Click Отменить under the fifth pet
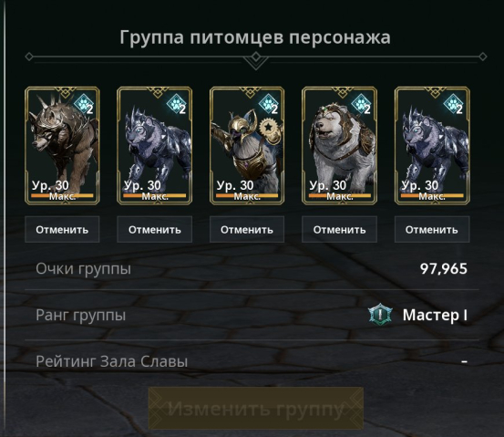The height and width of the screenshot is (437, 504). click(432, 229)
